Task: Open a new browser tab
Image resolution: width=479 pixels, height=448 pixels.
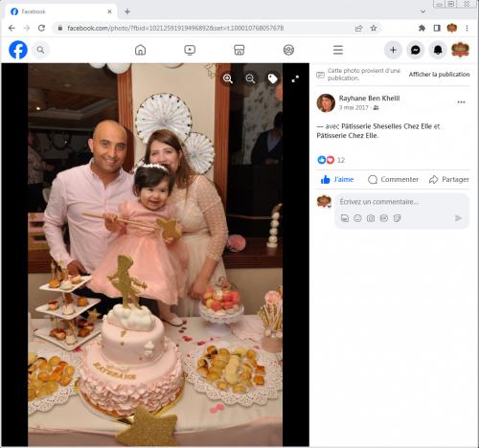Action: click(x=127, y=11)
